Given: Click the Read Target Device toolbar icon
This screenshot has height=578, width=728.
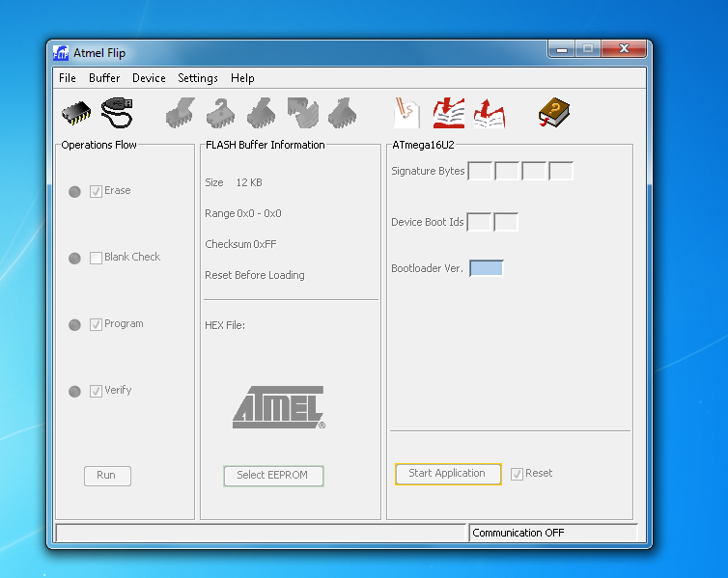Looking at the screenshot, I should tap(342, 113).
